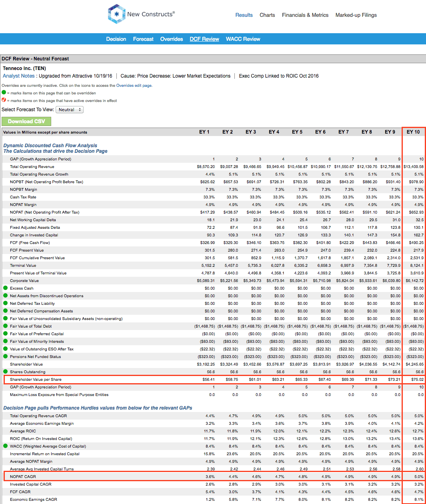Click override dot for Unconsolidated Subsidiary Assets row
Viewport: 426px width, 504px height.
[6, 318]
